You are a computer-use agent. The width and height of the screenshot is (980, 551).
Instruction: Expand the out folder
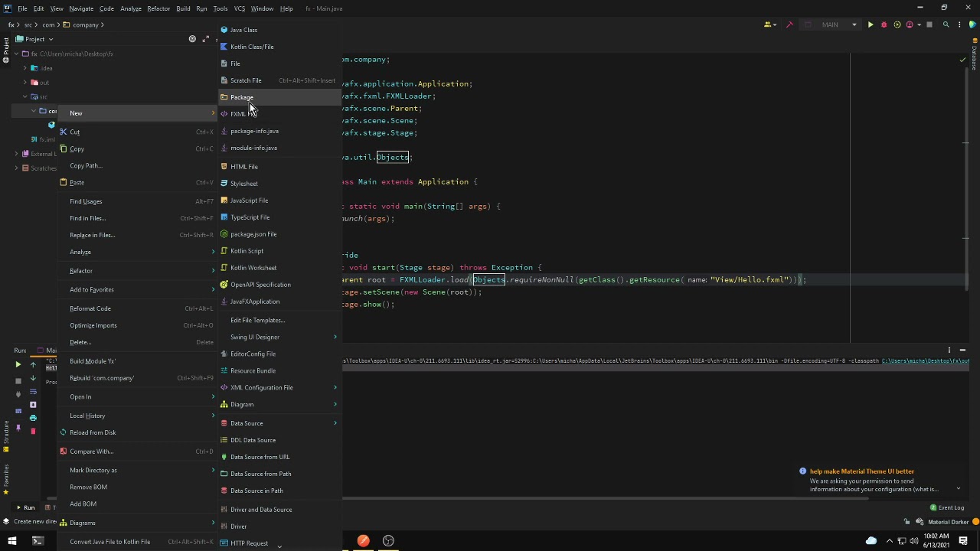click(x=25, y=83)
